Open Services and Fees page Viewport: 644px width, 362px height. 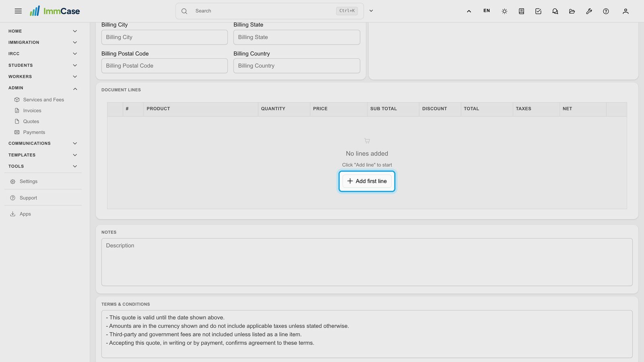(43, 100)
